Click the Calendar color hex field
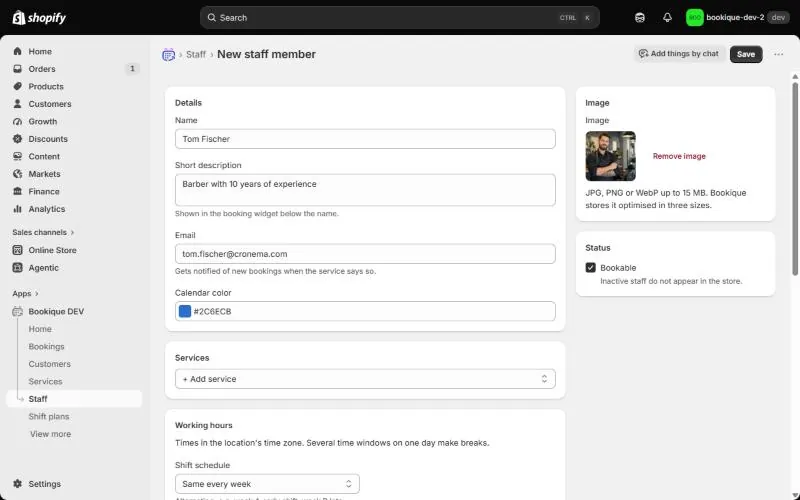Image resolution: width=800 pixels, height=500 pixels. click(x=365, y=311)
